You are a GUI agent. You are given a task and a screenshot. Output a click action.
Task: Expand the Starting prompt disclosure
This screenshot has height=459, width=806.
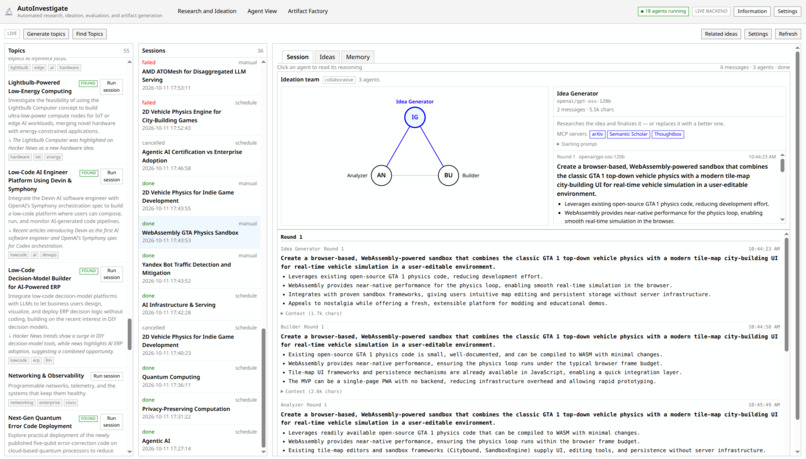(575, 144)
